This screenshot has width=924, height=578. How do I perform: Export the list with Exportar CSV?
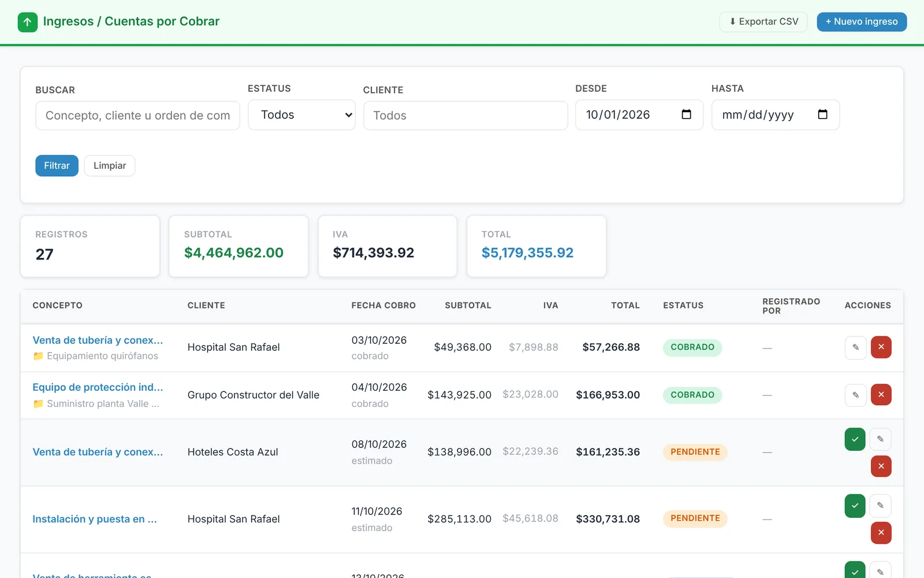[x=763, y=22]
